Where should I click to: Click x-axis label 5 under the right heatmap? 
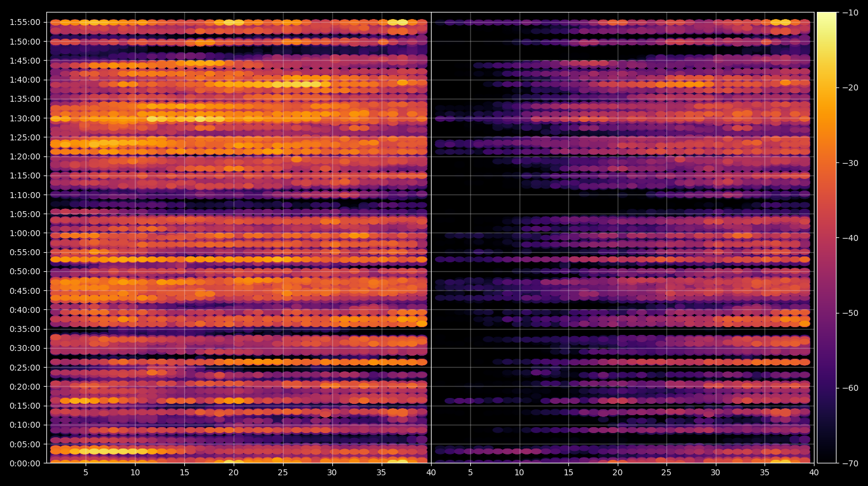click(x=470, y=472)
